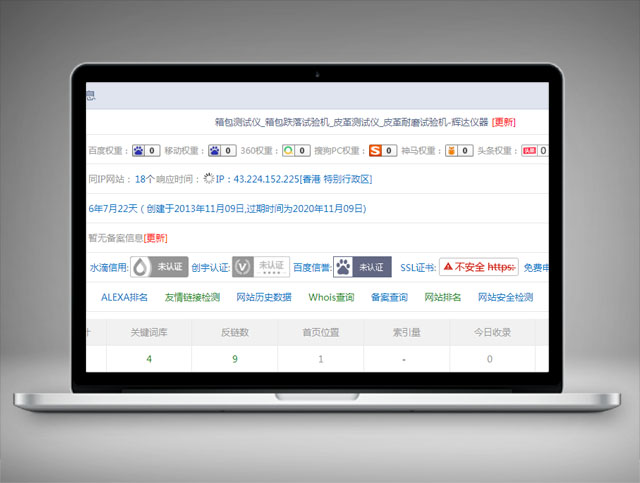
Task: Click the 百度权重 label
Action: pyautogui.click(x=109, y=151)
